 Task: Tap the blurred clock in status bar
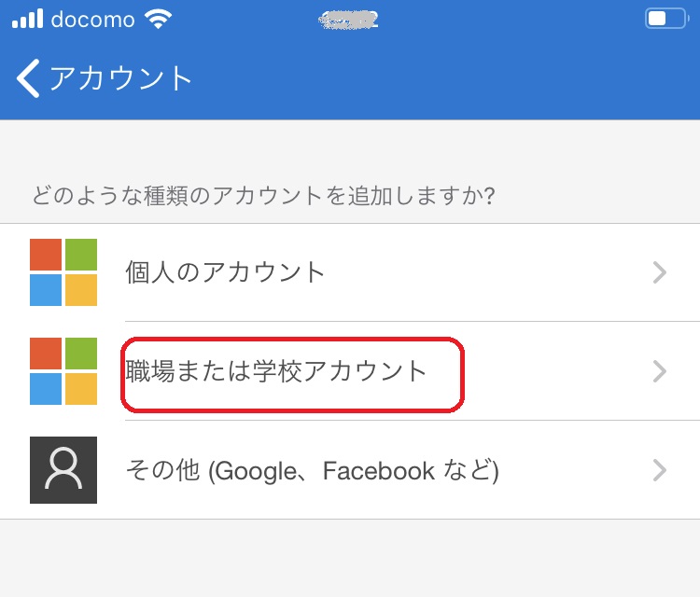349,21
